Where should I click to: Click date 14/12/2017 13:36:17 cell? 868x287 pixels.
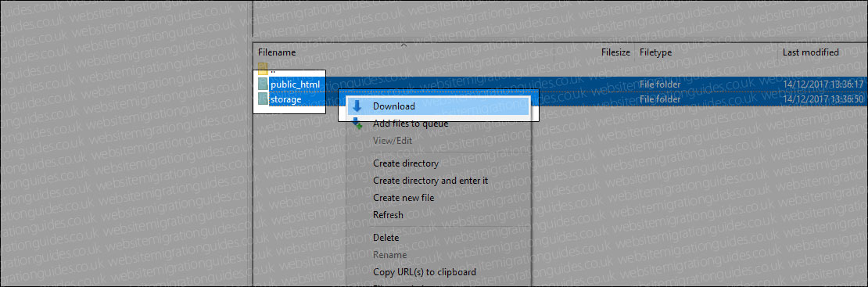tap(823, 84)
